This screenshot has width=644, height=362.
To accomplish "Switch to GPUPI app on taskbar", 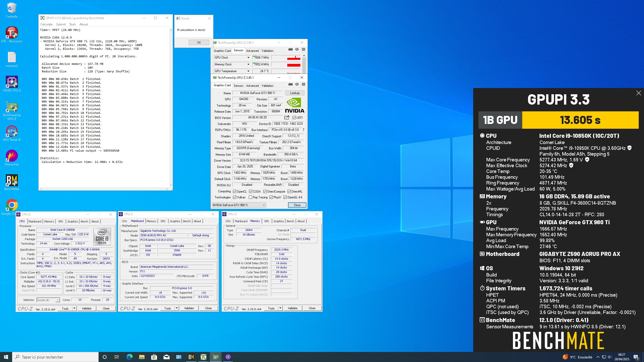I will click(203, 357).
